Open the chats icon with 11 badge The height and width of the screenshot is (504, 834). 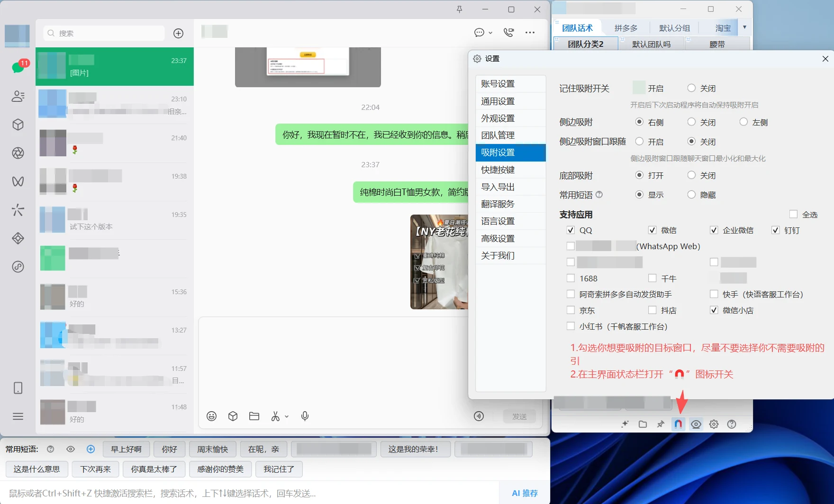18,67
